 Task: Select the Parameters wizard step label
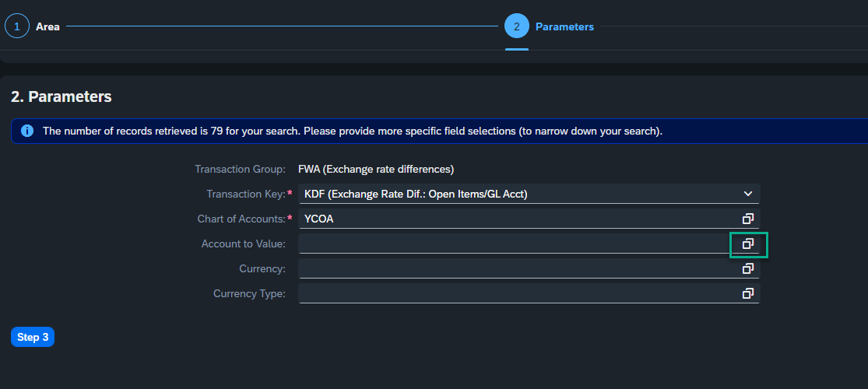pyautogui.click(x=564, y=26)
